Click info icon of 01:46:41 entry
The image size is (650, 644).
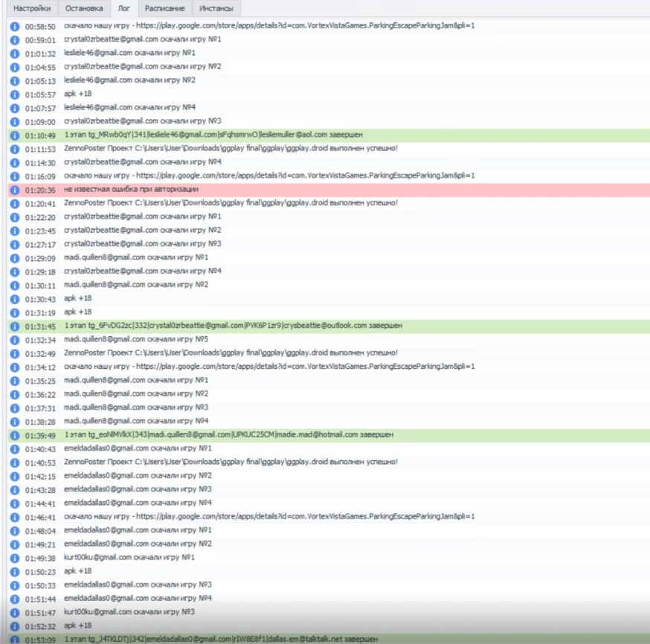click(15, 518)
